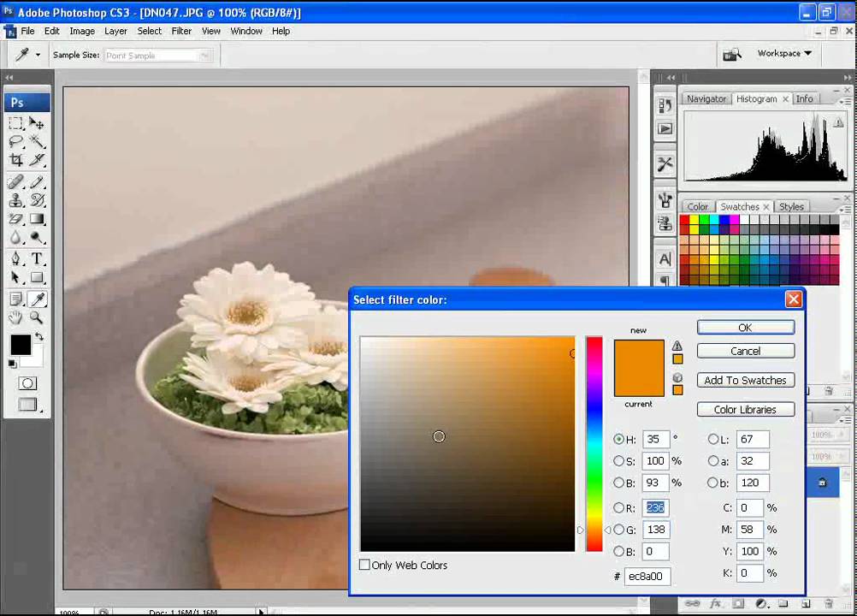Switch to the Navigator tab

click(706, 99)
